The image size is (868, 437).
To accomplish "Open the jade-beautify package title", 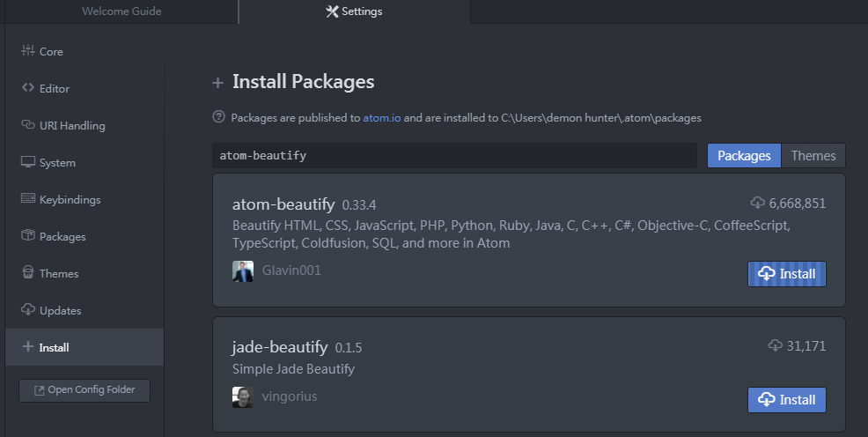I will click(x=280, y=347).
